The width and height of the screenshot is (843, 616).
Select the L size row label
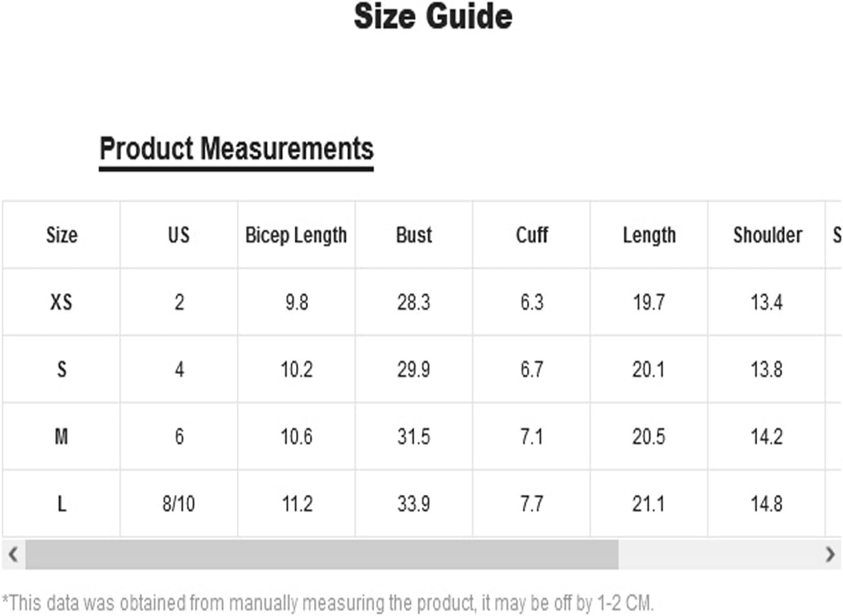61,503
